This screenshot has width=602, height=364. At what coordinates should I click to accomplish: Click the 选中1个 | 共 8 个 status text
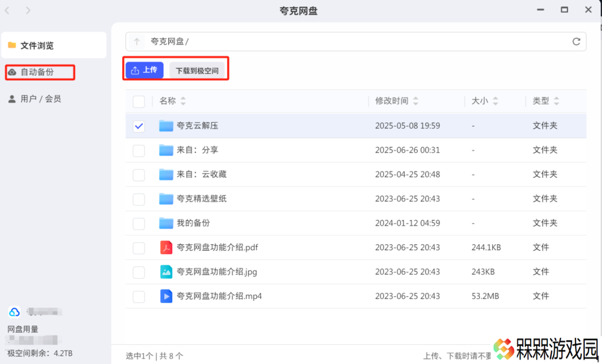click(x=154, y=356)
